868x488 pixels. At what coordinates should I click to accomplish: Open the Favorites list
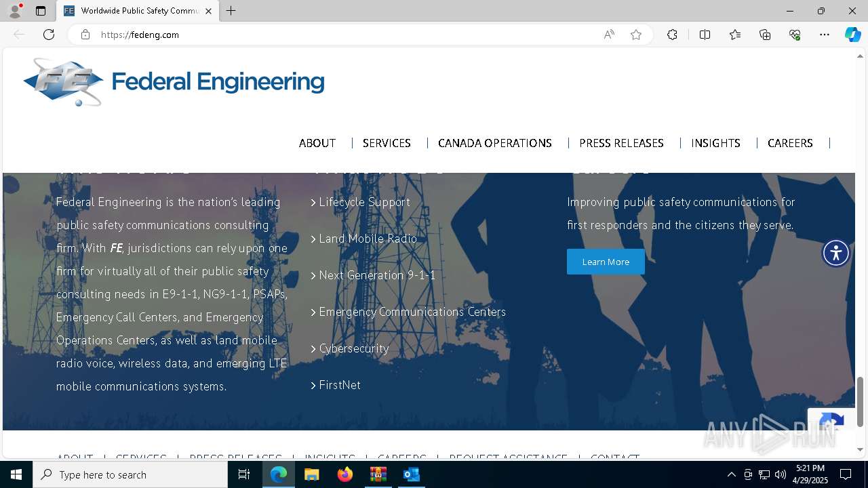point(735,35)
